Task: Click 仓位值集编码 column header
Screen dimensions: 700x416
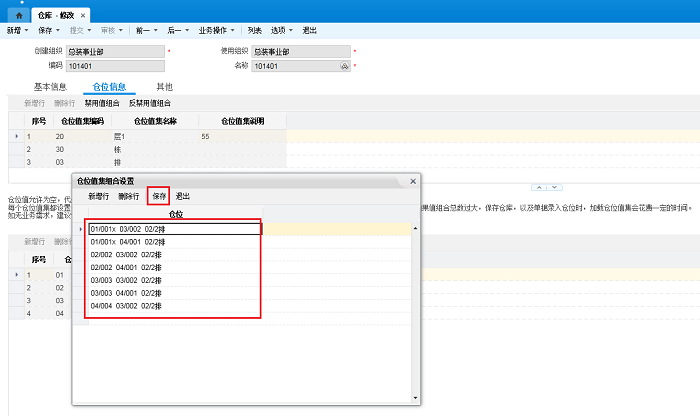Action: click(x=83, y=121)
